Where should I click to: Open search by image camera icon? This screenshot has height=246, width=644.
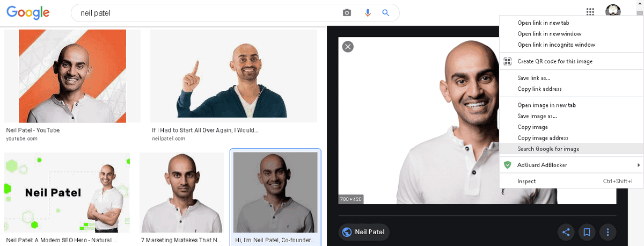(x=347, y=13)
